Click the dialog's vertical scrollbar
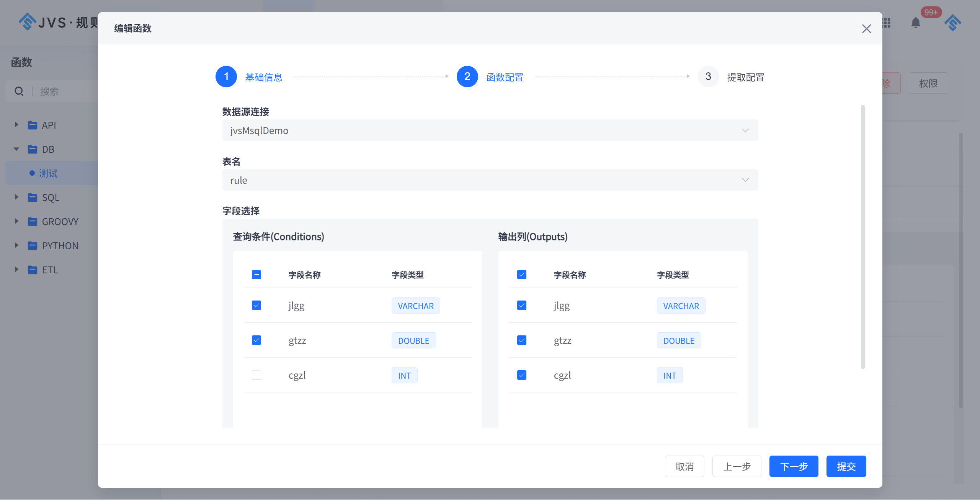980x500 pixels. (x=863, y=237)
